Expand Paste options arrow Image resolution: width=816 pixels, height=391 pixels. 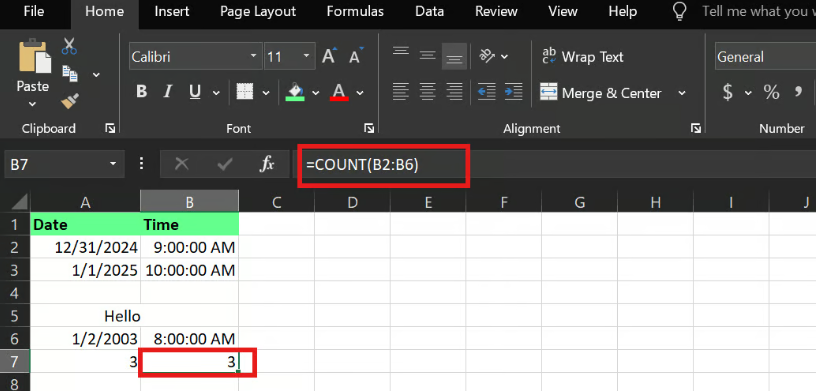pyautogui.click(x=32, y=104)
